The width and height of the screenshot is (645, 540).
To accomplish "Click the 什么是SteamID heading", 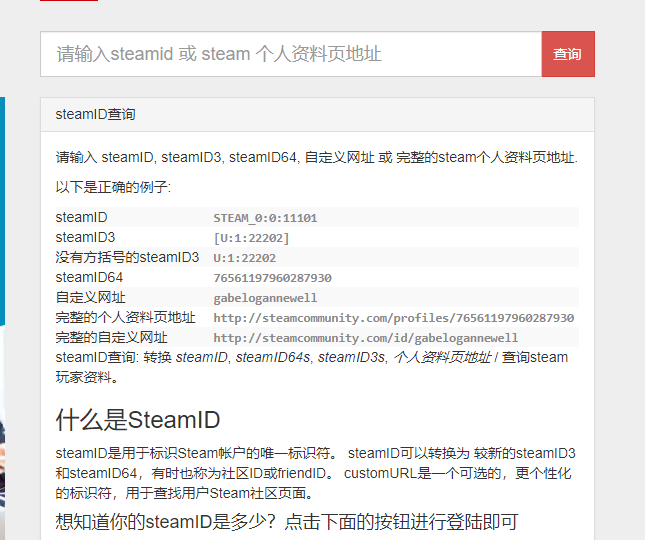I will click(x=138, y=418).
